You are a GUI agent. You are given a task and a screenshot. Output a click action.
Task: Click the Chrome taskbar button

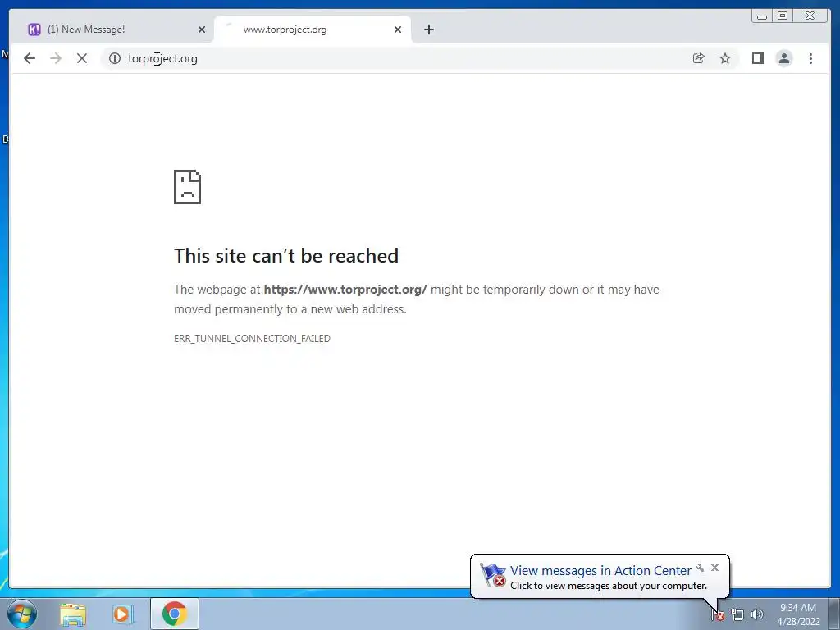[x=175, y=614]
